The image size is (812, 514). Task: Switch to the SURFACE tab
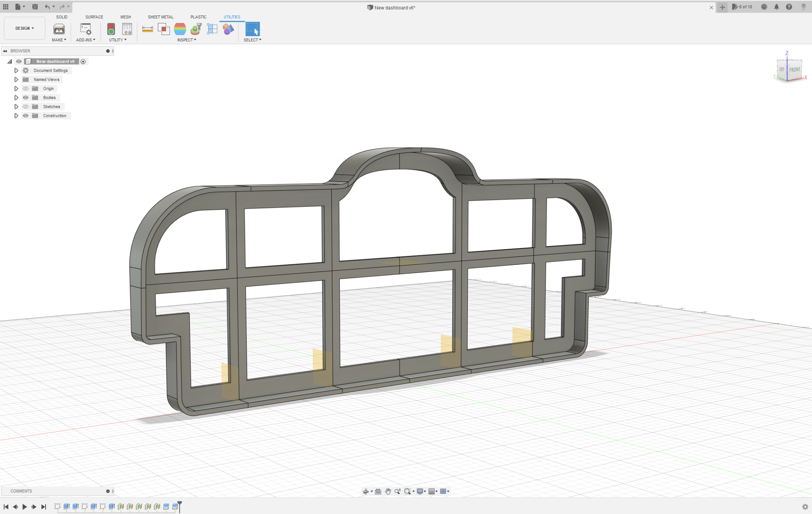click(94, 17)
